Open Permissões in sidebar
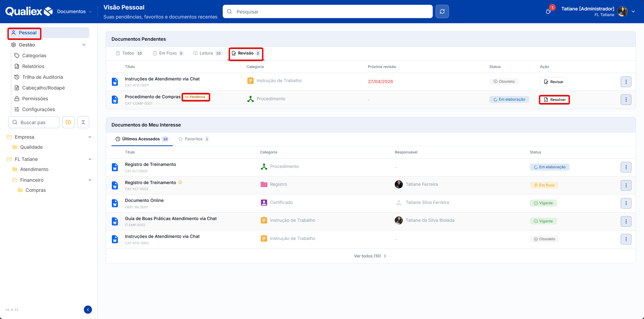 (35, 99)
